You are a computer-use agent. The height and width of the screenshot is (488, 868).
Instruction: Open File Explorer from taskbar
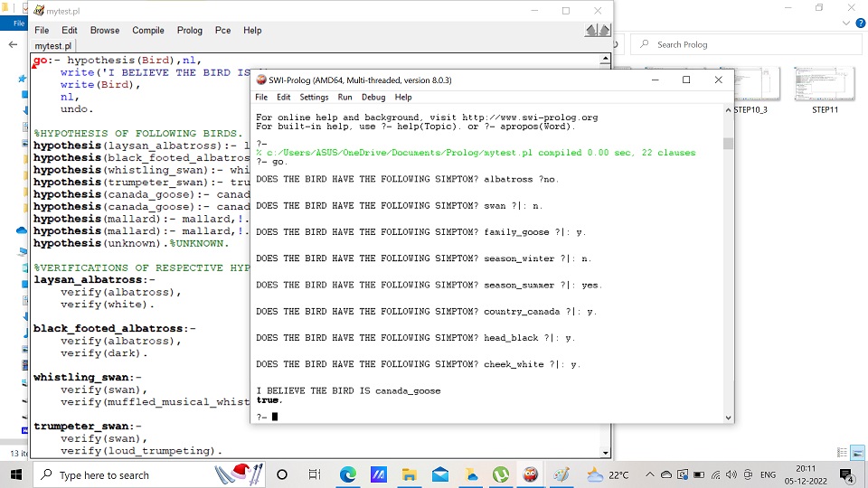click(x=409, y=474)
